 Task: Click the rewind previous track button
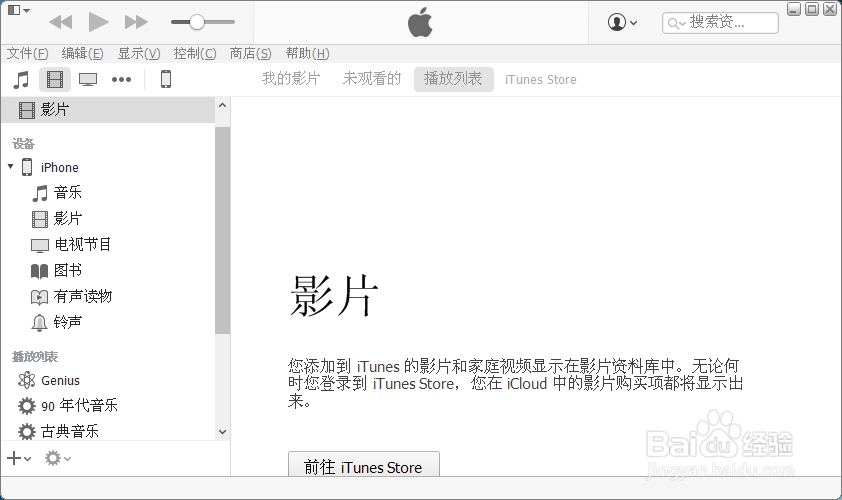[x=60, y=22]
